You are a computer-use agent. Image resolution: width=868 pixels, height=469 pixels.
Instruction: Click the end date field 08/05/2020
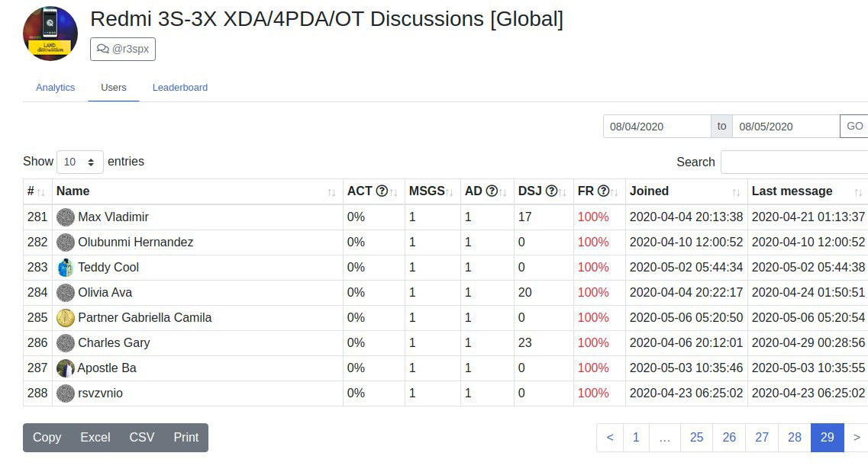(x=786, y=126)
